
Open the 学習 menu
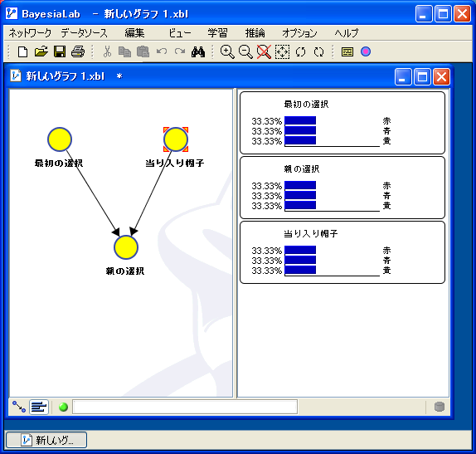pyautogui.click(x=217, y=33)
